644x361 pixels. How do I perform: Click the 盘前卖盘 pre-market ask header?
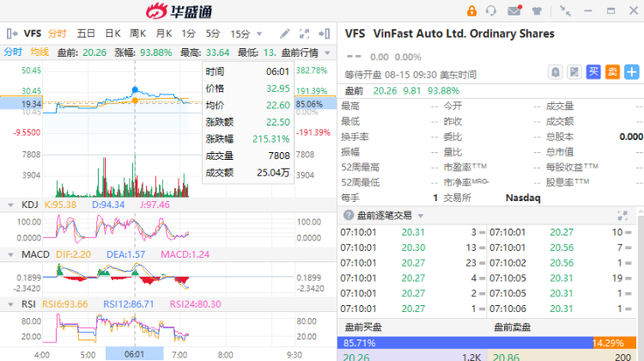click(x=512, y=327)
